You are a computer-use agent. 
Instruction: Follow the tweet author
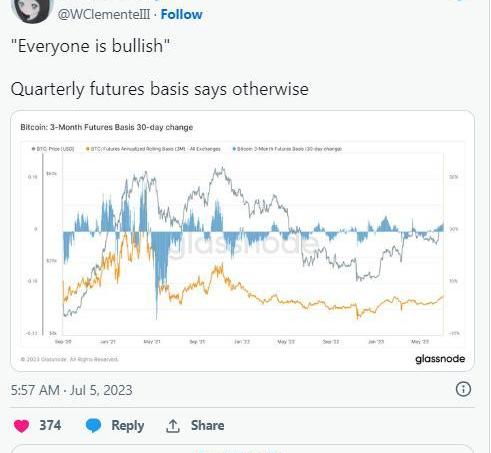[181, 14]
